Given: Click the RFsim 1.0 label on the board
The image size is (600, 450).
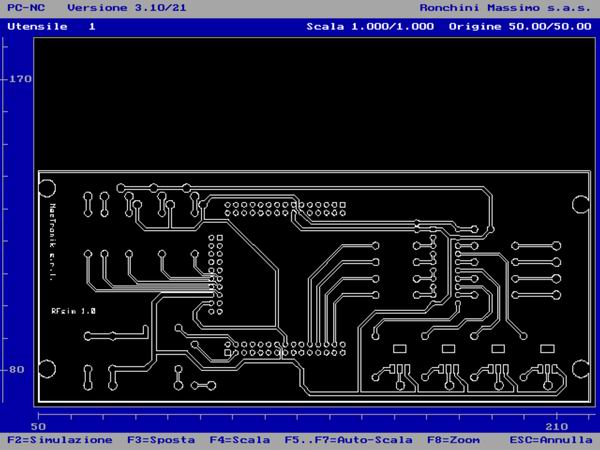Looking at the screenshot, I should 73,311.
